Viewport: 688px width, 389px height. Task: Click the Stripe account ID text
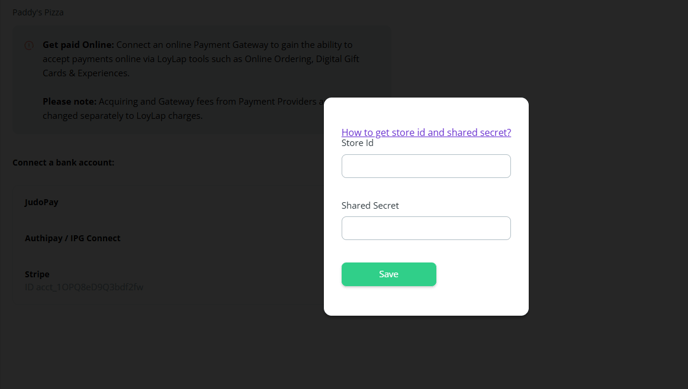(84, 287)
